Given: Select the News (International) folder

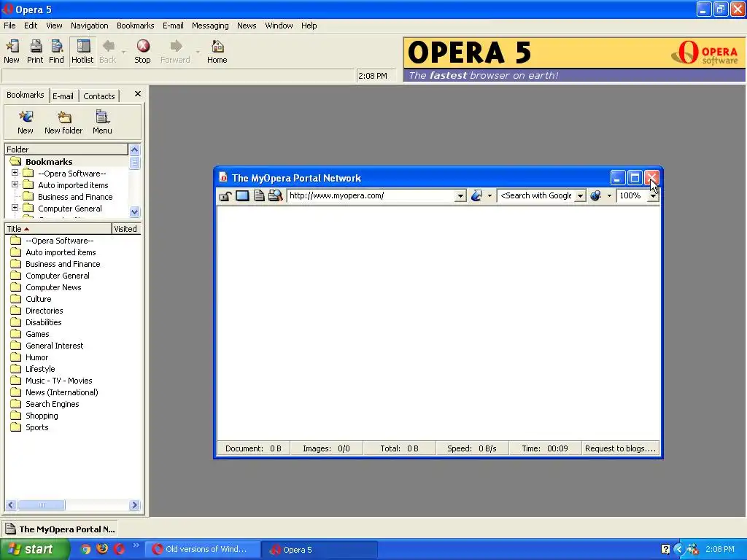Looking at the screenshot, I should pyautogui.click(x=62, y=392).
